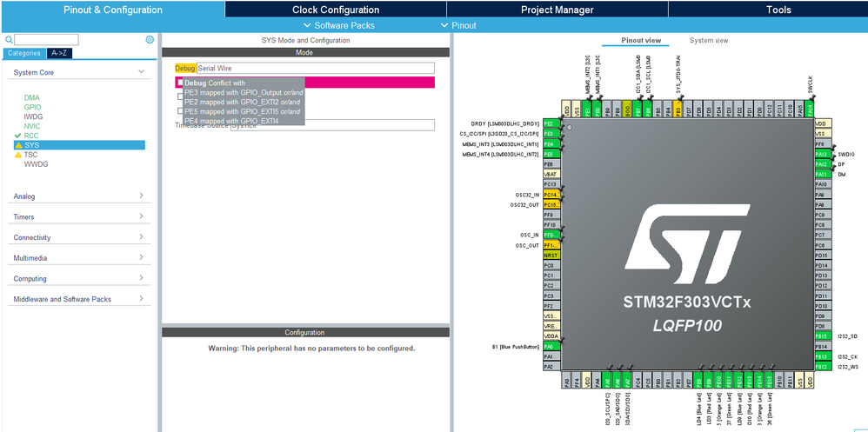
Task: Click the green PA13 SWDIO pin
Action: (824, 155)
